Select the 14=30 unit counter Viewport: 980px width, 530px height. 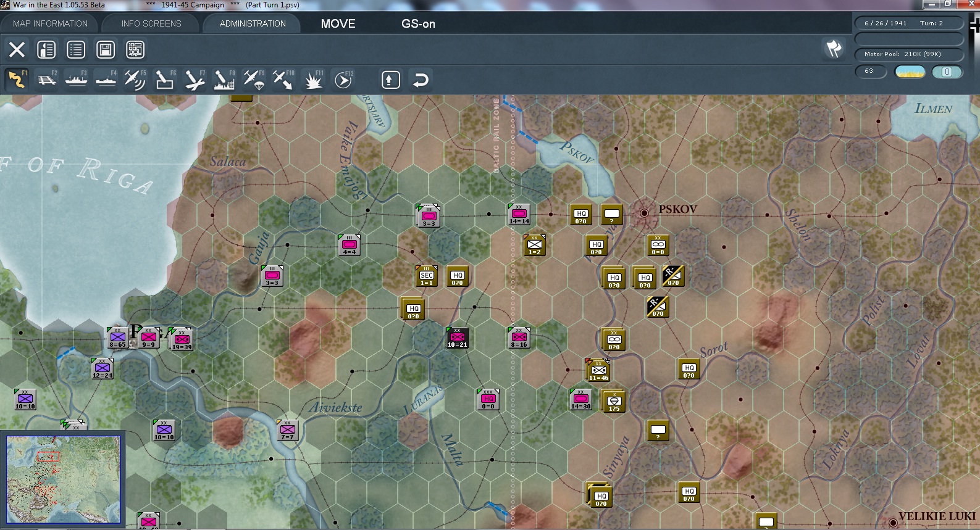[x=581, y=399]
